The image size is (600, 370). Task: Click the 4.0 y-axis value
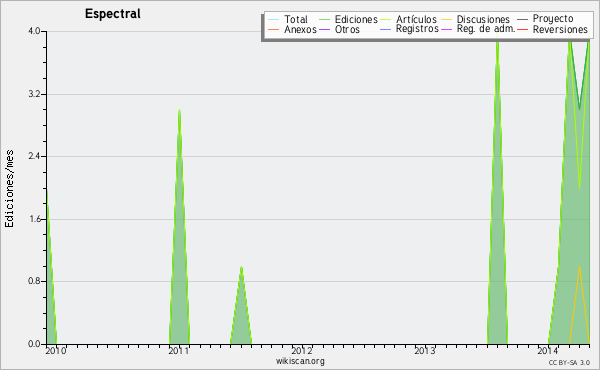point(34,31)
